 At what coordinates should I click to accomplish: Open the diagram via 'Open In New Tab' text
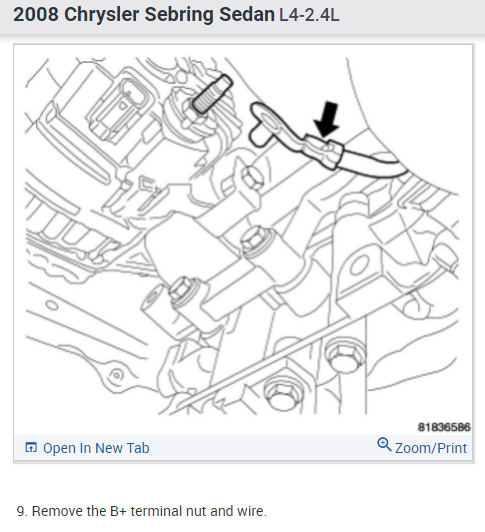pos(96,448)
